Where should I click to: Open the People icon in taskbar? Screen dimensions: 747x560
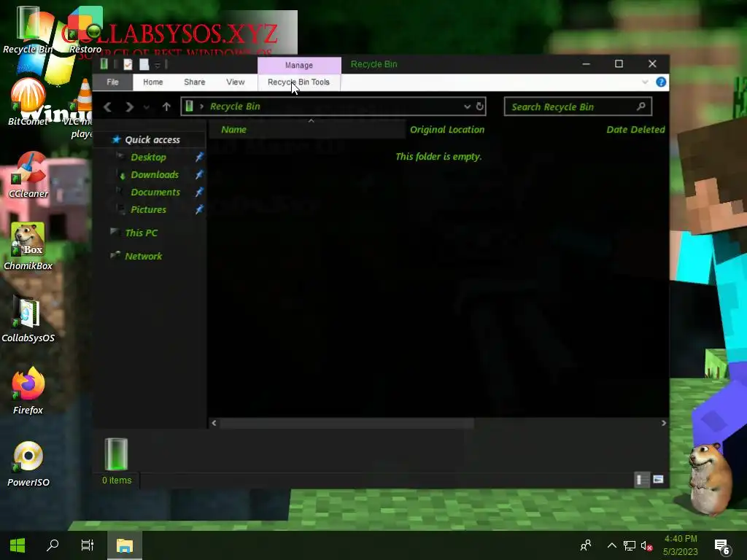(586, 545)
